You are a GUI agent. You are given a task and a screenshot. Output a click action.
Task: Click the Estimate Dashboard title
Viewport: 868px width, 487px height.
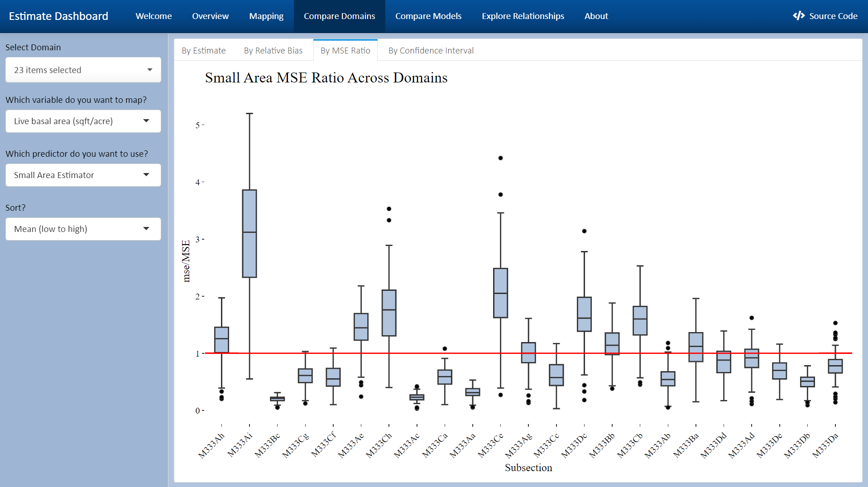point(58,16)
